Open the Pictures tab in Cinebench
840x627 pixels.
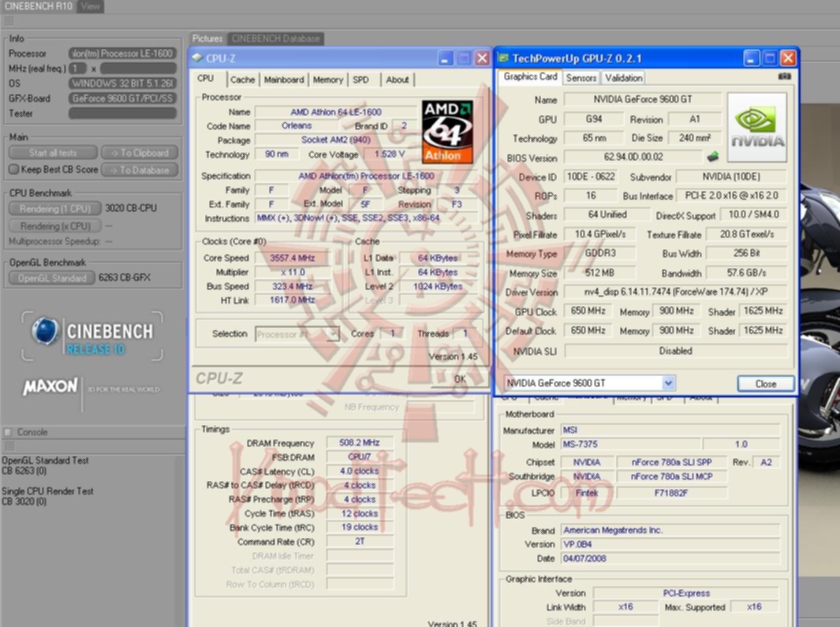[207, 39]
